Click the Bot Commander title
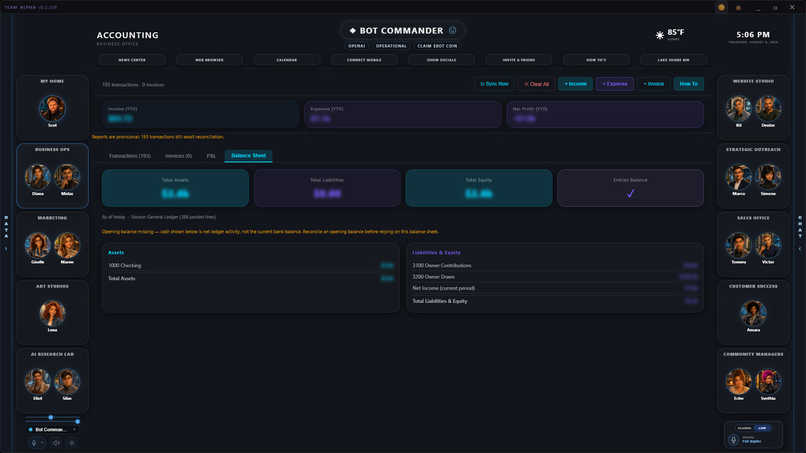The height and width of the screenshot is (453, 806). coord(401,31)
